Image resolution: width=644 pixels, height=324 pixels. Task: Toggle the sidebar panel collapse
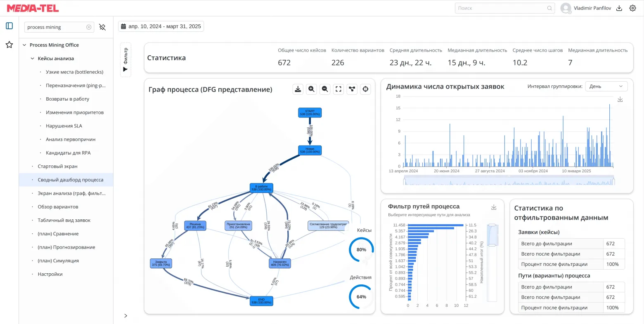[x=9, y=26]
